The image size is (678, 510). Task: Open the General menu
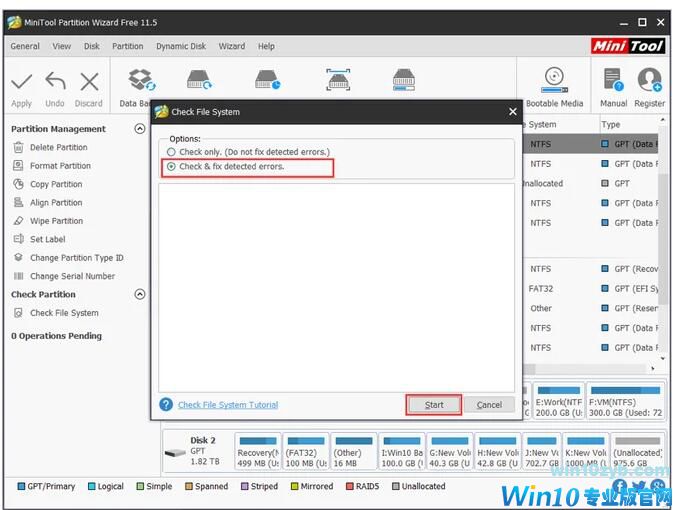tap(25, 46)
